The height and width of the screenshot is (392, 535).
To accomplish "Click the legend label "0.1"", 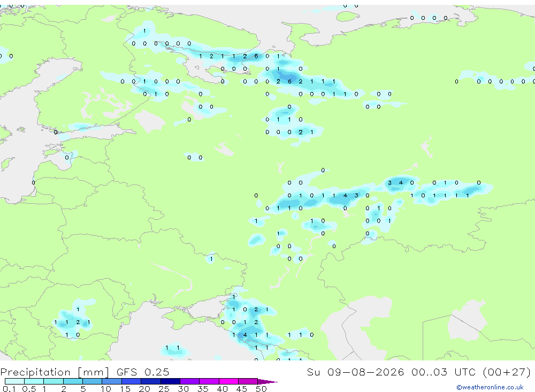I will (x=9, y=389).
